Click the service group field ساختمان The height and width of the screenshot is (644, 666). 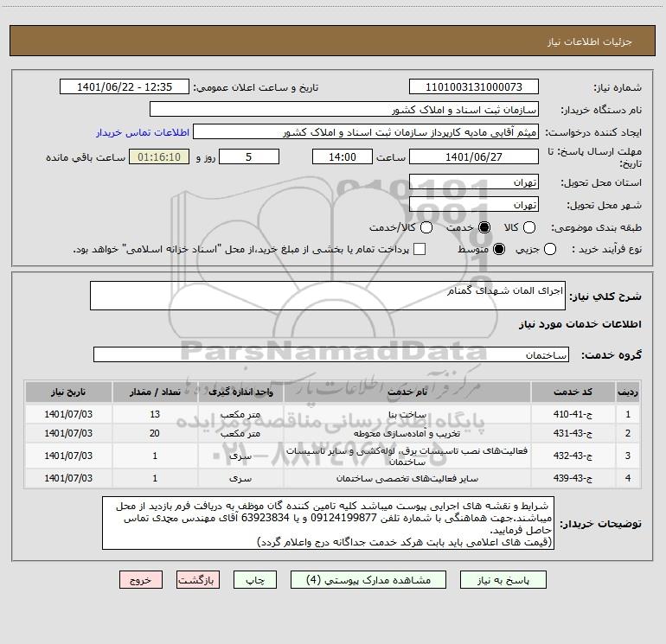331,355
